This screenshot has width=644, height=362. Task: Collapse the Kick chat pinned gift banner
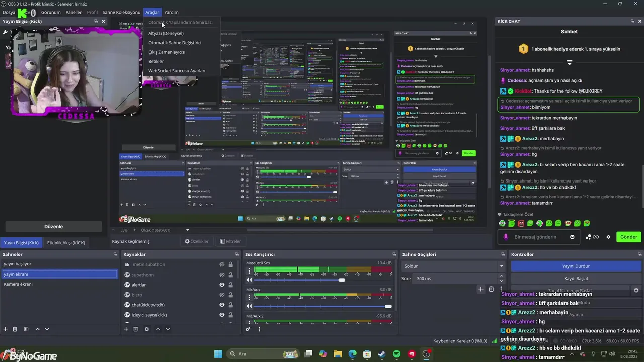tap(569, 63)
